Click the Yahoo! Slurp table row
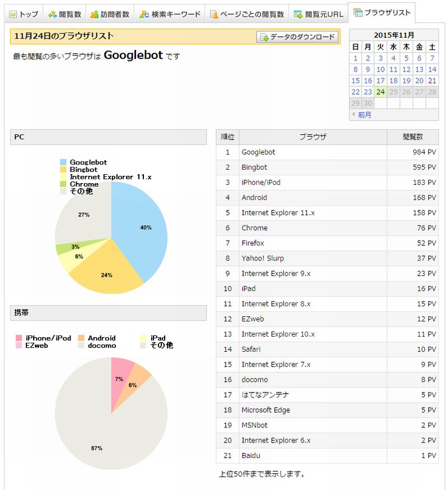 (x=327, y=258)
